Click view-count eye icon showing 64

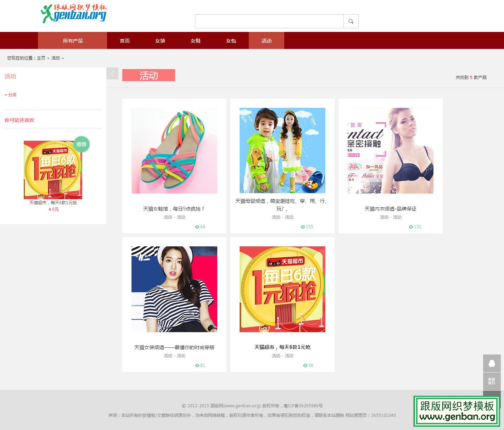click(197, 227)
